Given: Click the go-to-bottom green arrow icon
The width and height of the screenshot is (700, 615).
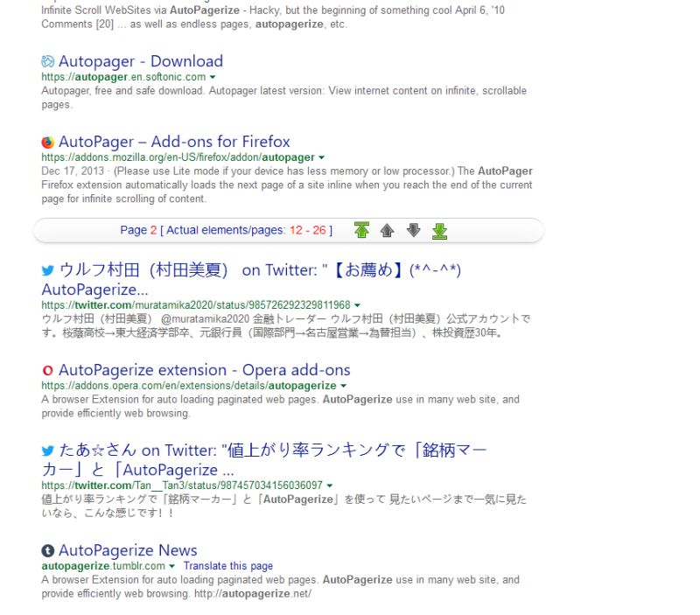Looking at the screenshot, I should (x=440, y=231).
